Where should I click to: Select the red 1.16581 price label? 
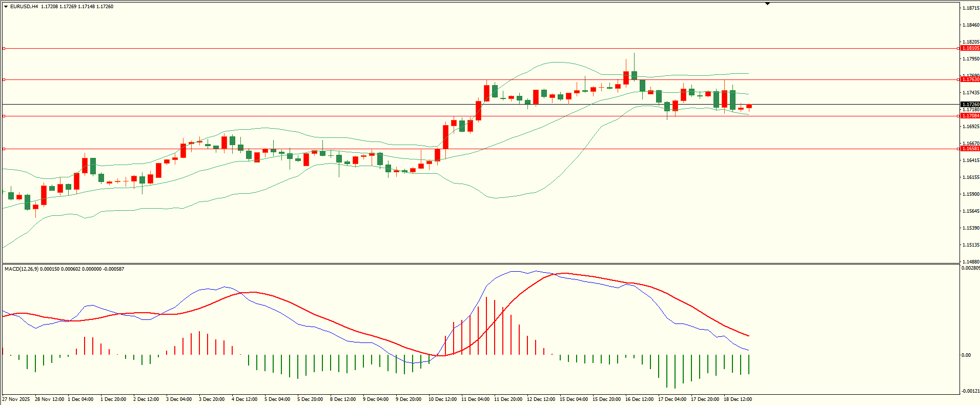pos(970,149)
